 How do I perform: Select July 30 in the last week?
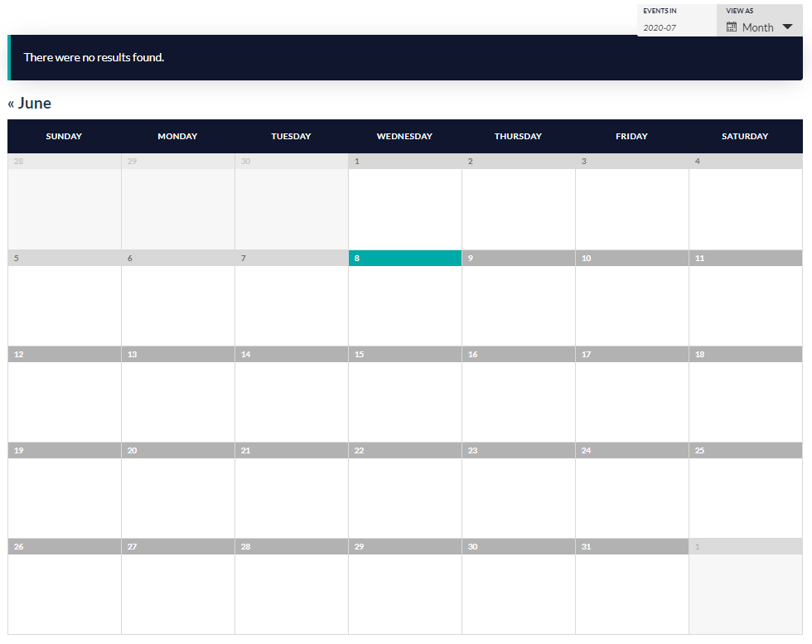point(473,546)
